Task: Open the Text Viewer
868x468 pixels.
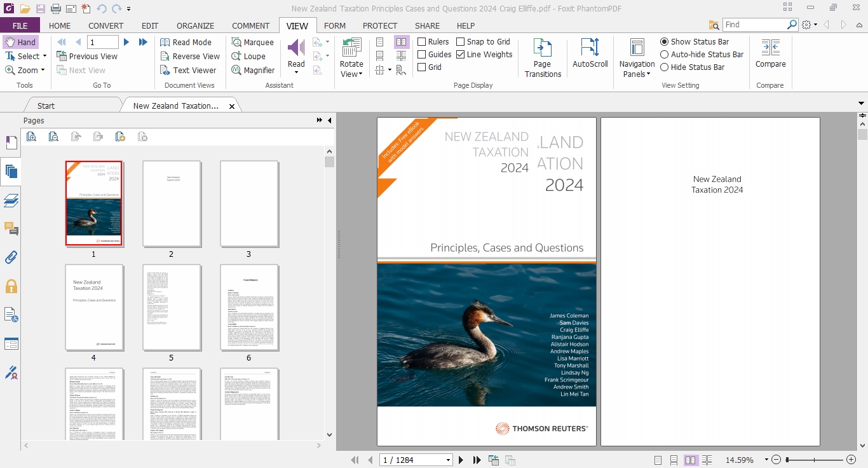Action: 188,70
